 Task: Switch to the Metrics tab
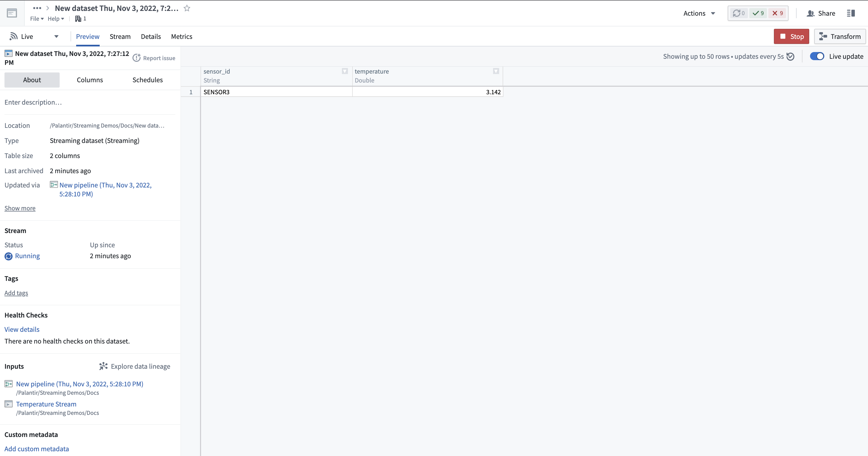pyautogui.click(x=181, y=36)
